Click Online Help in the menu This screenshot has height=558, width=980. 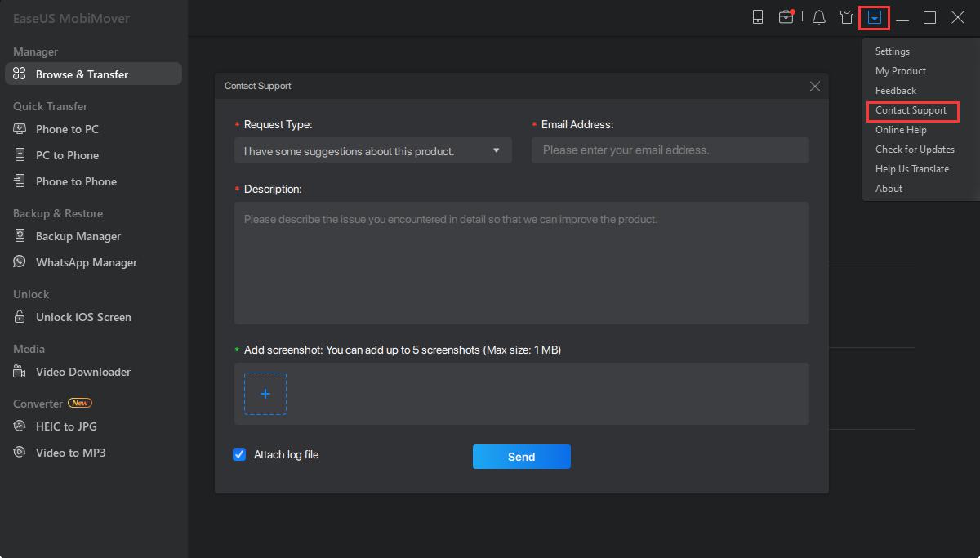[900, 130]
